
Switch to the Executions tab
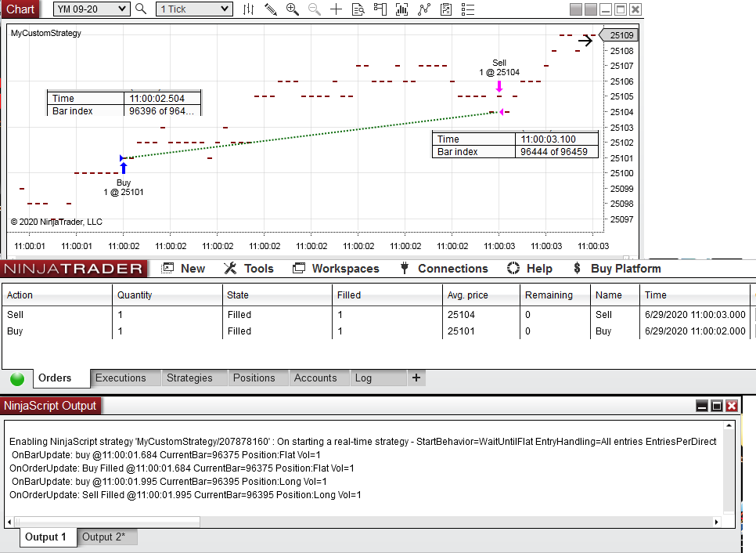point(125,378)
